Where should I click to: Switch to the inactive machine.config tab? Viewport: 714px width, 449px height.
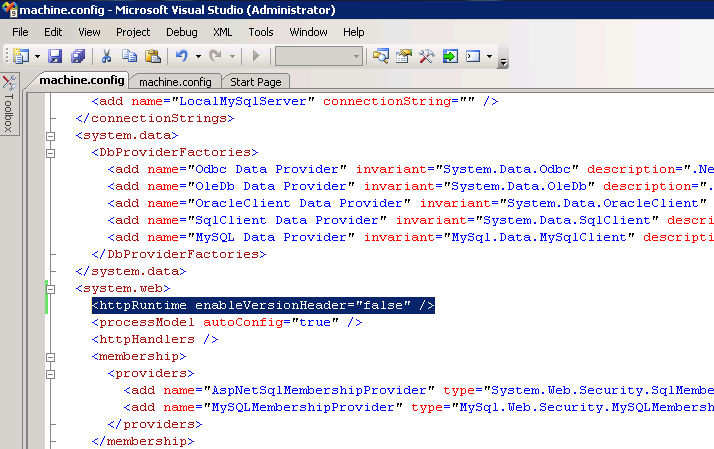[x=175, y=82]
